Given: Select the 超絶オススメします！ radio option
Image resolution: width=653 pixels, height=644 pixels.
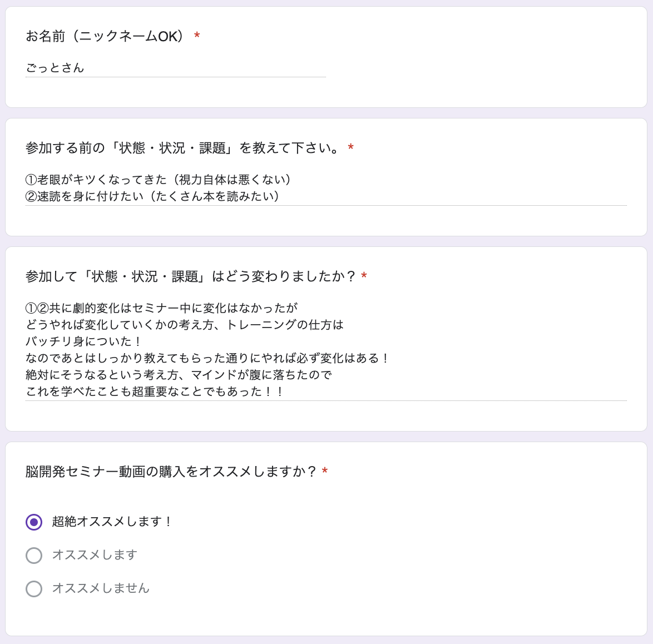Looking at the screenshot, I should point(34,522).
